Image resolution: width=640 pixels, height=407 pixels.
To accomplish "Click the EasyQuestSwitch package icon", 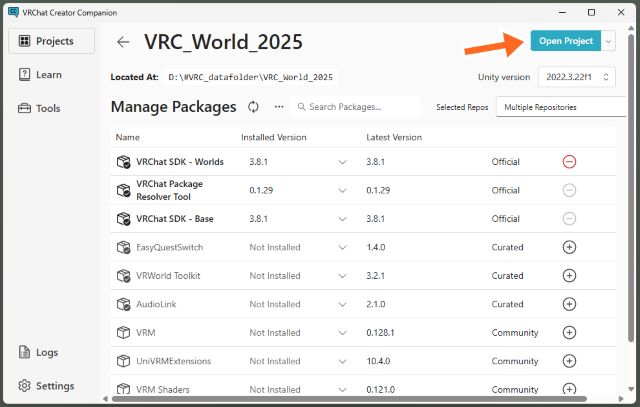I will click(123, 247).
